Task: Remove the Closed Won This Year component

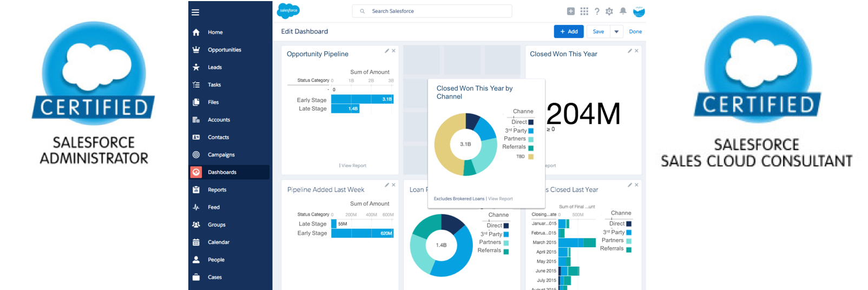Action: coord(636,51)
